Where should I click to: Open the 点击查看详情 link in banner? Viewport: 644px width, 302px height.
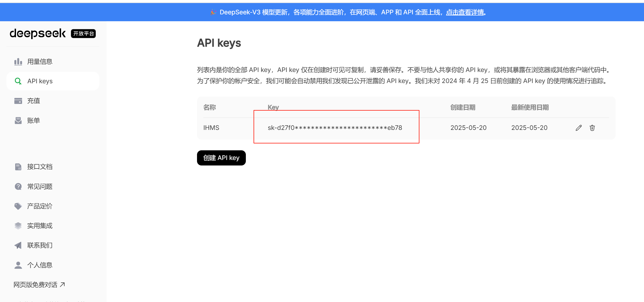coord(465,12)
